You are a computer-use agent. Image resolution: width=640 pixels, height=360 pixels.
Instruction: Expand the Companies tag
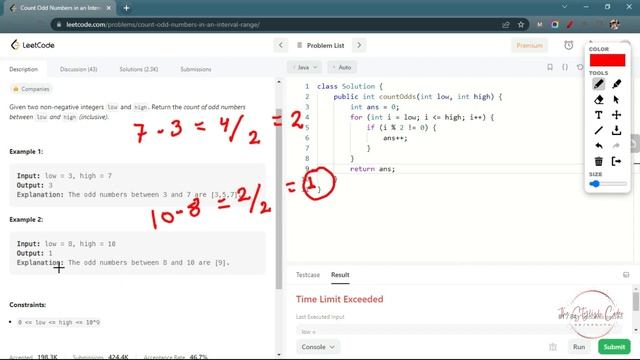point(31,89)
